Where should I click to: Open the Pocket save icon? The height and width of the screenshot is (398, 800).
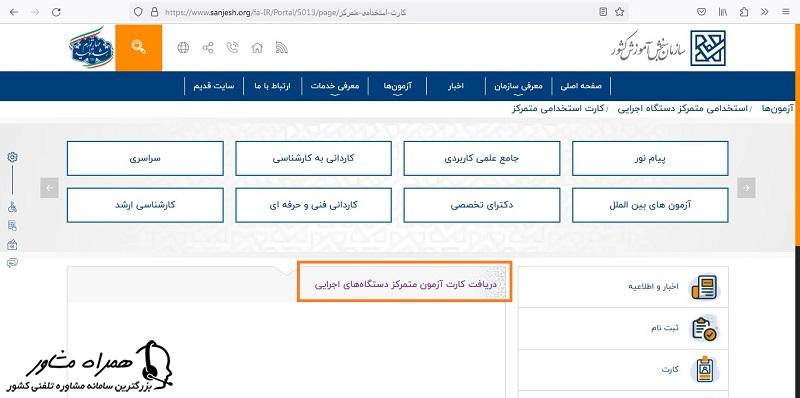point(702,12)
